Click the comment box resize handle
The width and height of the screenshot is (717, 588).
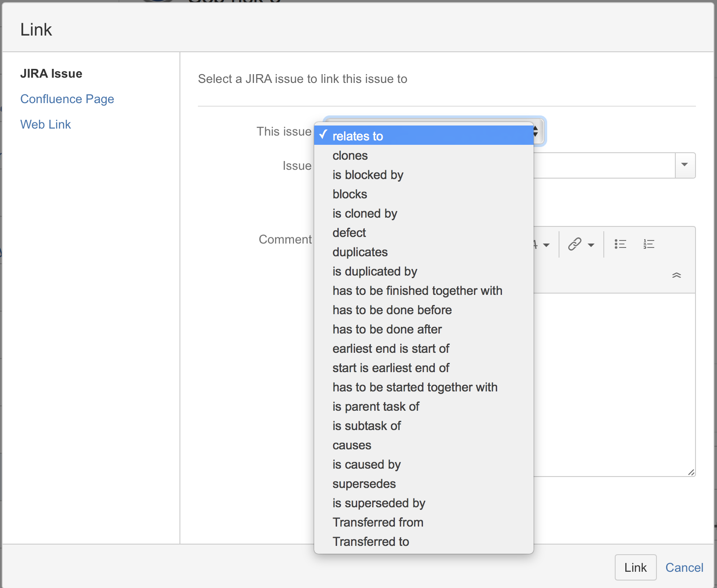pos(691,472)
